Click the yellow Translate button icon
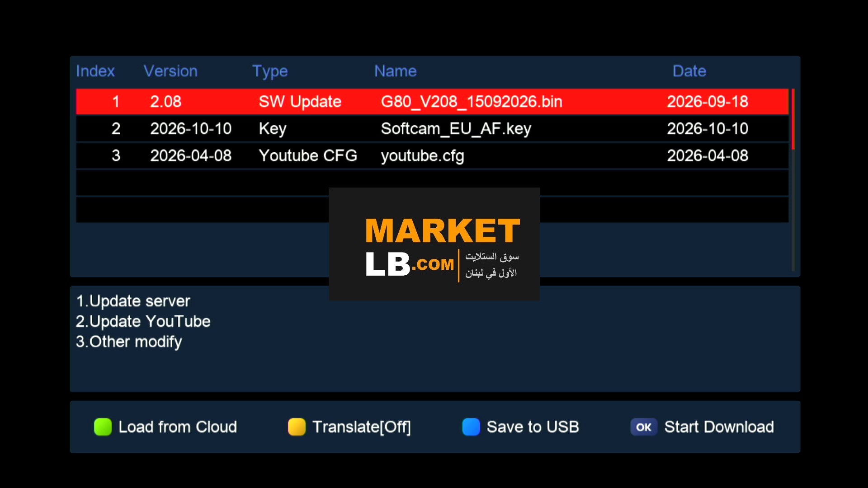This screenshot has width=868, height=488. click(x=297, y=427)
